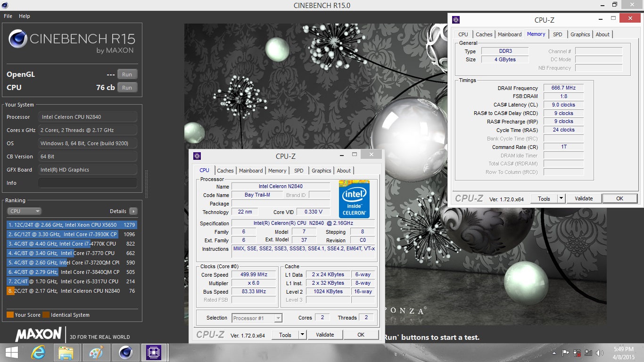Switch to Graphics tab in front CPU-Z

click(322, 171)
